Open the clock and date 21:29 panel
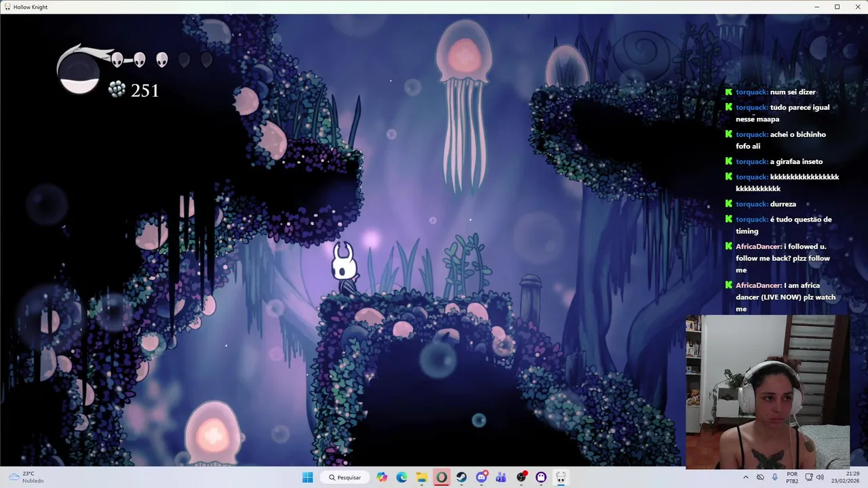868x488 pixels. tap(846, 477)
